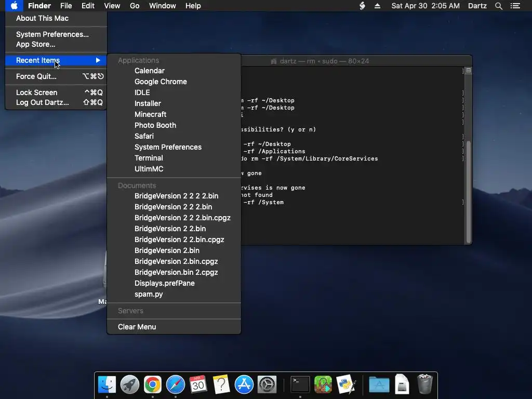Open the disk image file stack in Dock
Image resolution: width=532 pixels, height=399 pixels.
coord(402,384)
